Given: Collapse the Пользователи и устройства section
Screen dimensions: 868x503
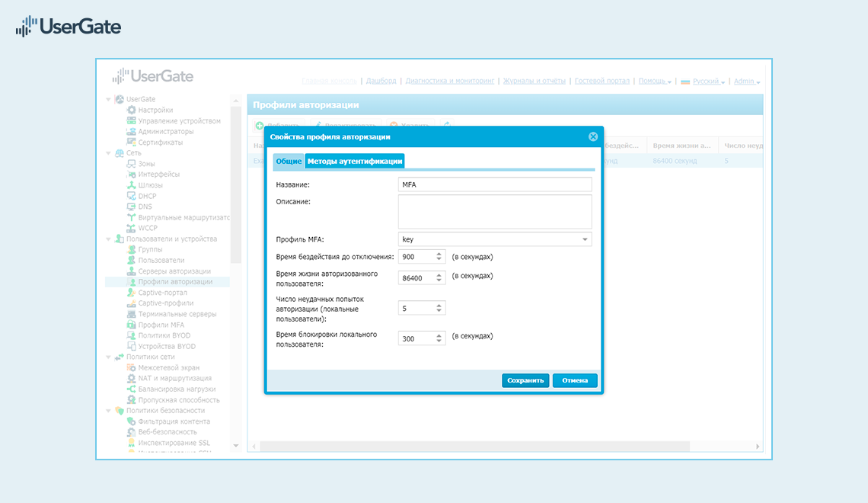Looking at the screenshot, I should tap(108, 239).
